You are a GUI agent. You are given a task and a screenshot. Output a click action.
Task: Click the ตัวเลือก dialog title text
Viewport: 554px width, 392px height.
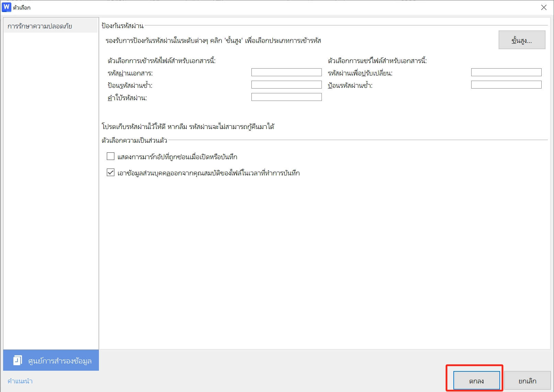pos(22,7)
